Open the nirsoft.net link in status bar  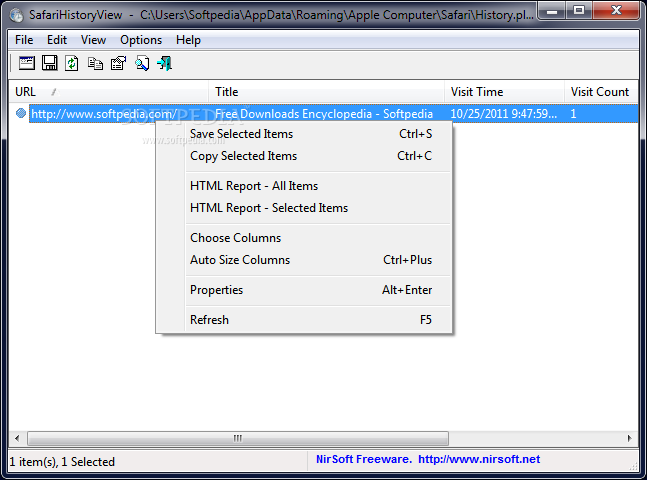(x=479, y=459)
